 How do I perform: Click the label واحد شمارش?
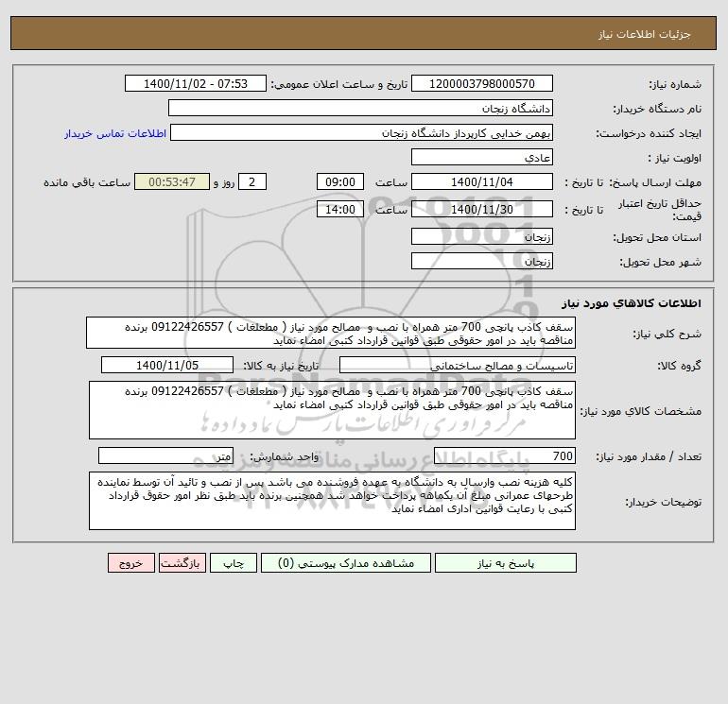coord(285,456)
